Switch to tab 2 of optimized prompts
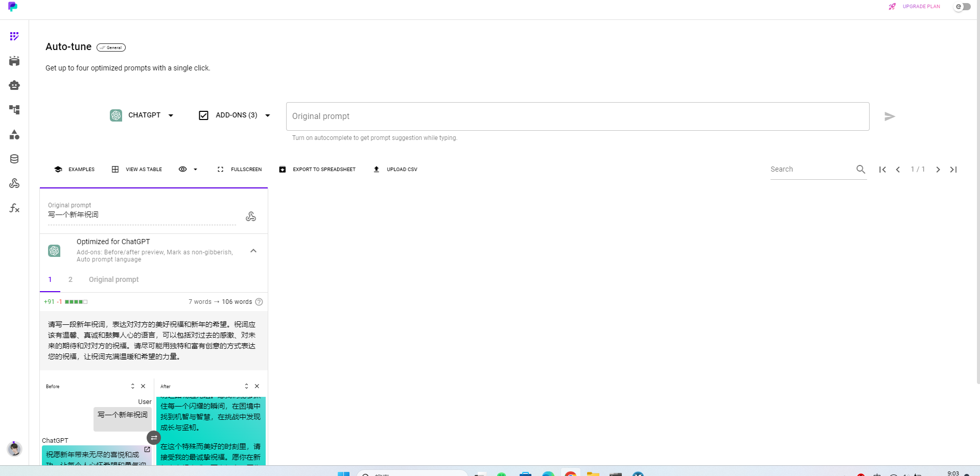This screenshot has width=980, height=476. coord(71,279)
